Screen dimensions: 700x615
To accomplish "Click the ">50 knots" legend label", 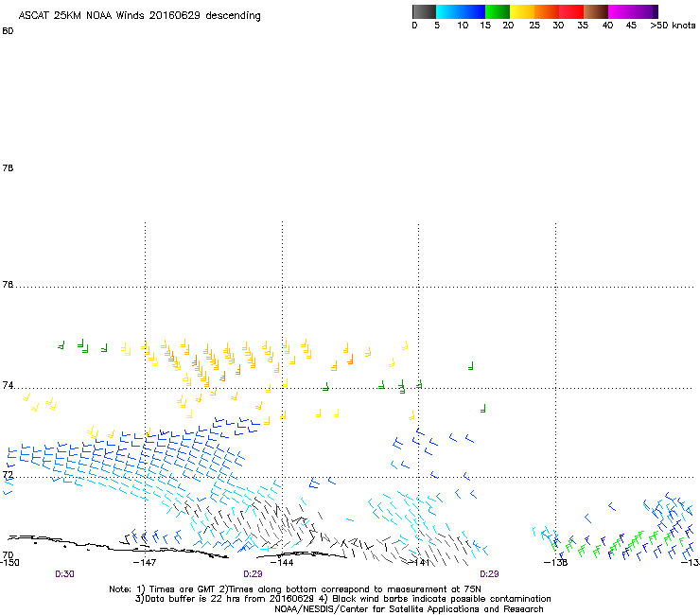I will pyautogui.click(x=673, y=26).
